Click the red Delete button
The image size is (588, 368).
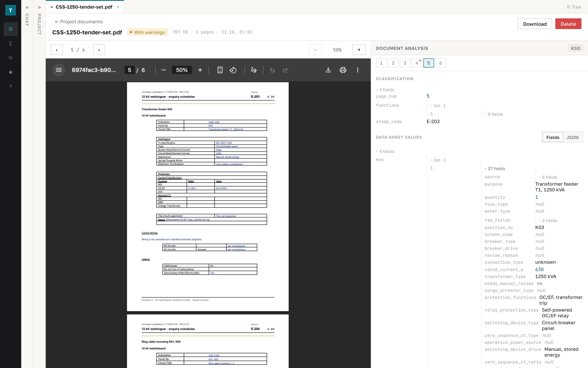pyautogui.click(x=568, y=24)
